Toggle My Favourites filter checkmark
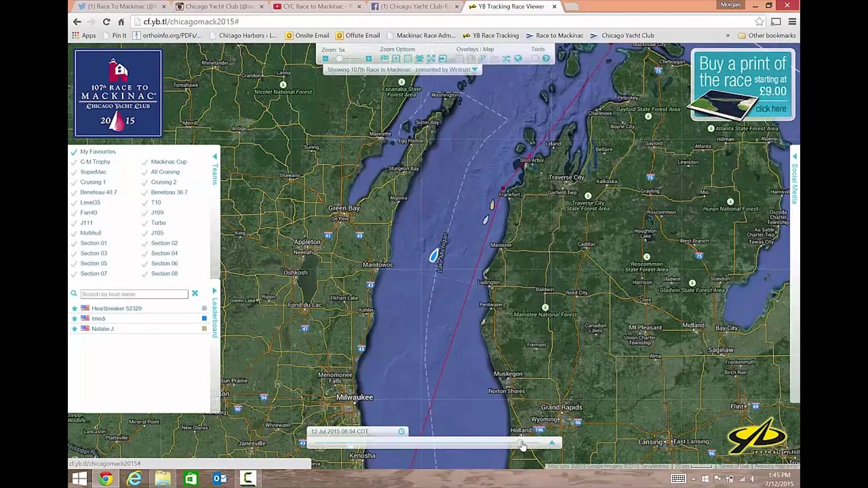 74,152
